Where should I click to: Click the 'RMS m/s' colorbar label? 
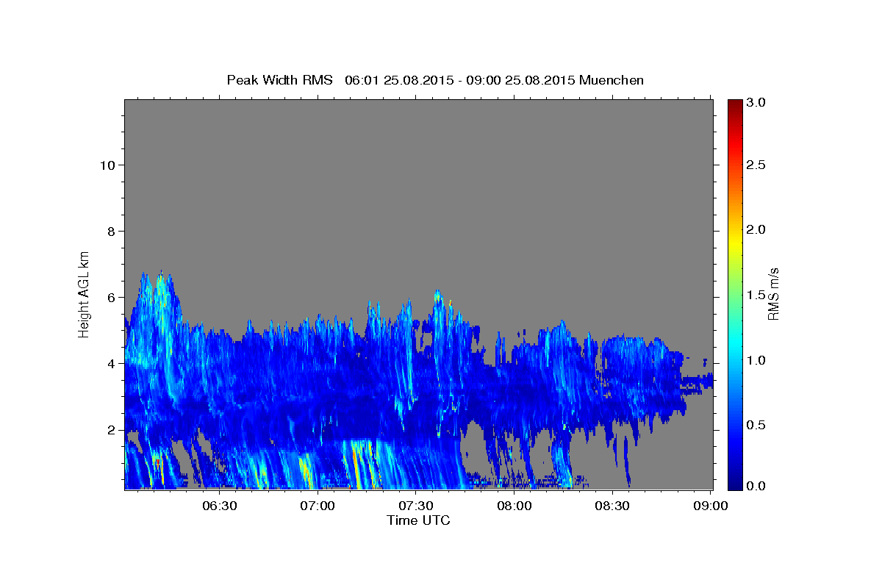point(772,294)
